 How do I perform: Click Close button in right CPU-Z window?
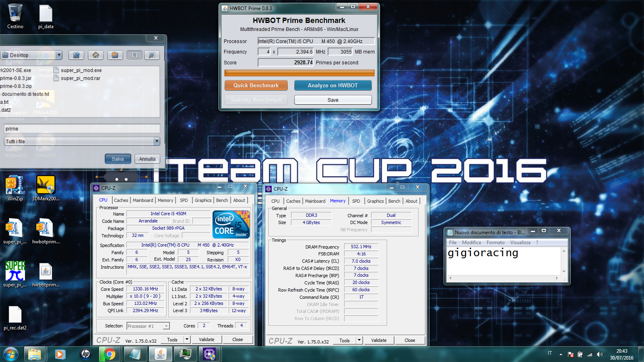[x=410, y=340]
